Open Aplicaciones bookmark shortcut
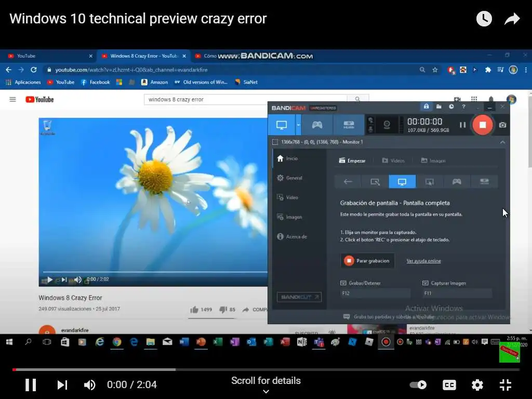Viewport: 532px width, 399px height. [23, 82]
